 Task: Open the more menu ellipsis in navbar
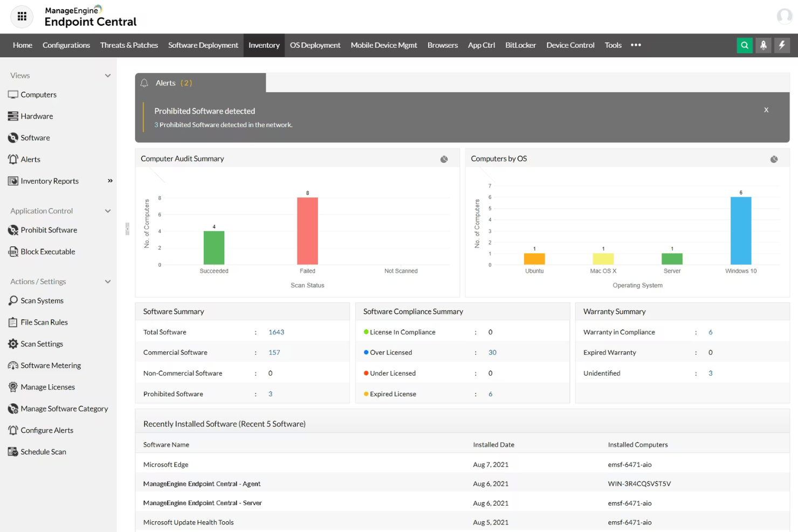pos(636,45)
